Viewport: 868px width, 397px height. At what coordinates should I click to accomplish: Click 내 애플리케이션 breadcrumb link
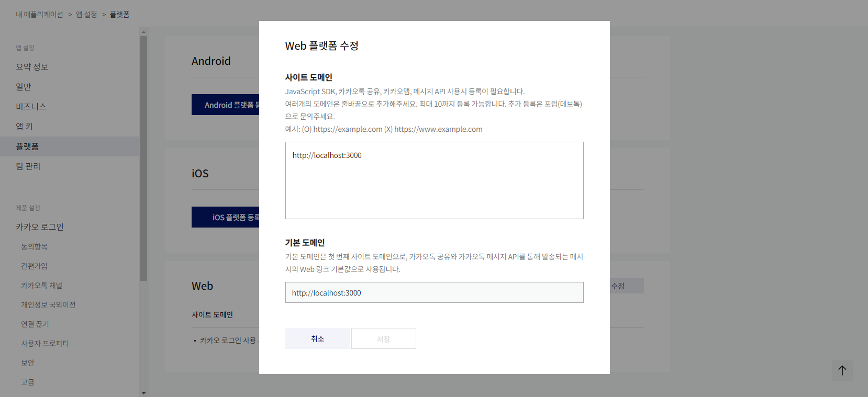coord(39,14)
